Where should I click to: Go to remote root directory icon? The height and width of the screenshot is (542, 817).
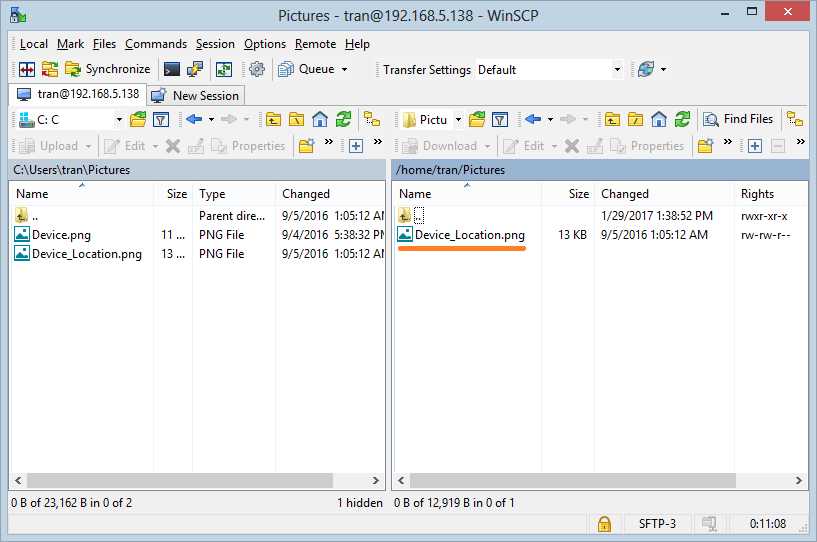(x=635, y=120)
